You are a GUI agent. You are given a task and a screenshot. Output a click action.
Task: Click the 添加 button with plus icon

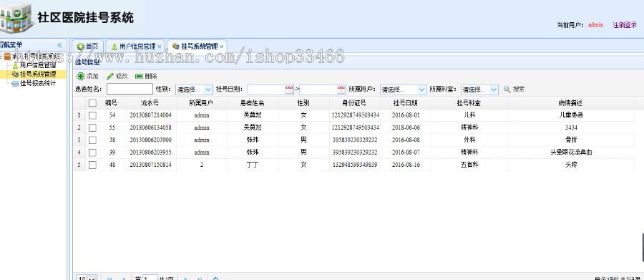(88, 76)
